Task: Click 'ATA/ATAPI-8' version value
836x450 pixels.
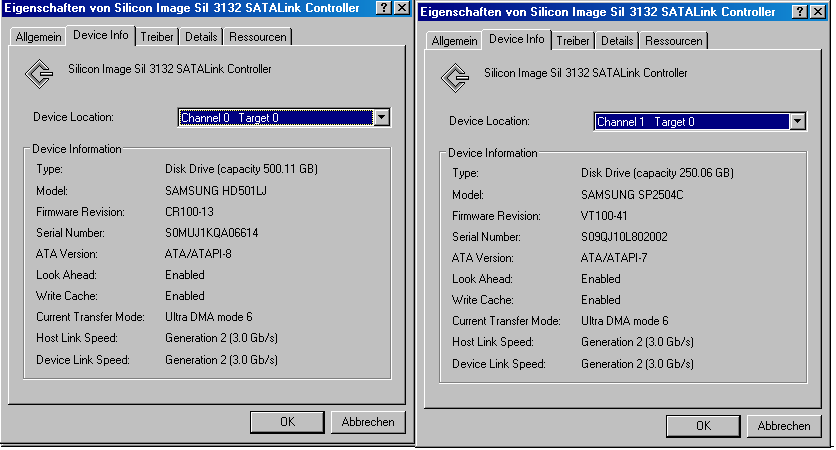Action: click(x=198, y=254)
